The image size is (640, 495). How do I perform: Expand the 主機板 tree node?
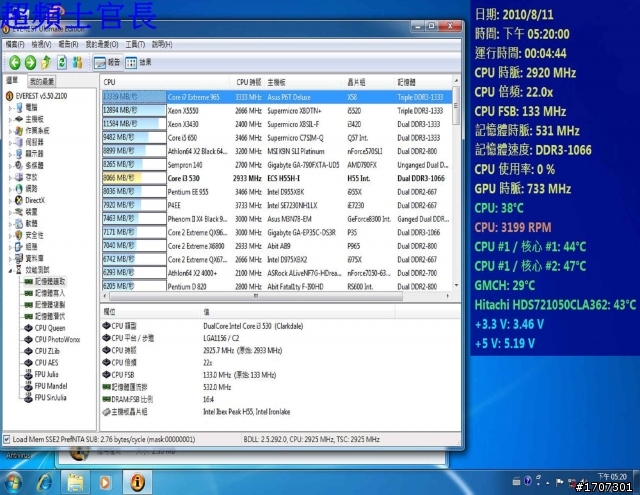pyautogui.click(x=11, y=120)
